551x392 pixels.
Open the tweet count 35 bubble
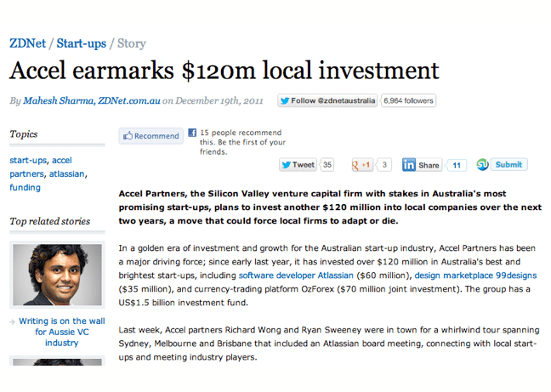(x=327, y=165)
